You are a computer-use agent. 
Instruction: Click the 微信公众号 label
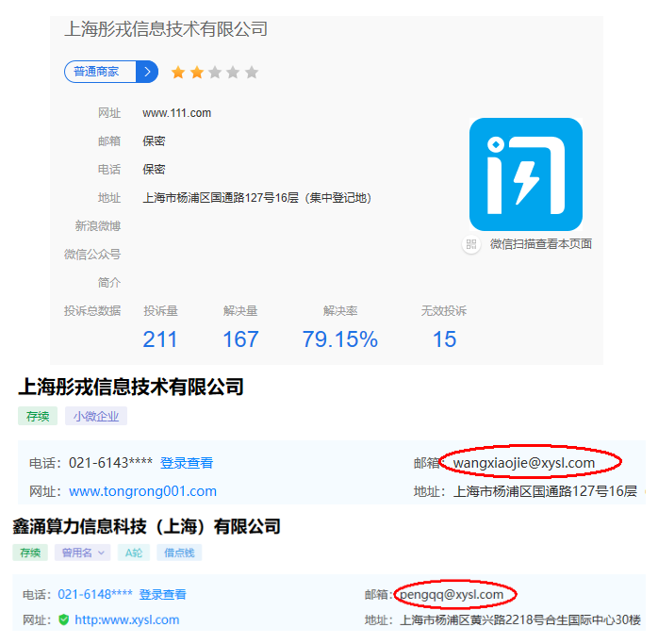[x=92, y=254]
